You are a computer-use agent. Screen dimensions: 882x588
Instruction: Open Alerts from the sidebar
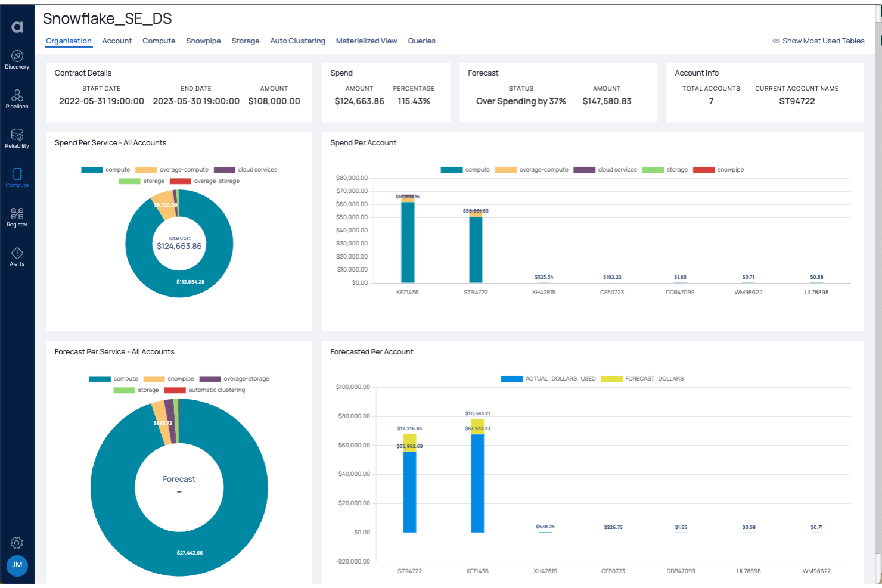(x=17, y=255)
